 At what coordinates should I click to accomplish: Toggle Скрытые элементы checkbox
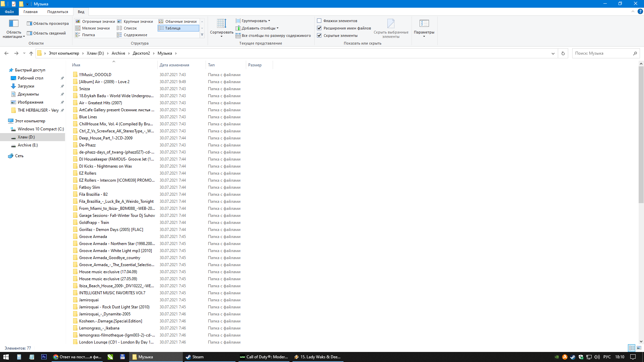coord(319,36)
